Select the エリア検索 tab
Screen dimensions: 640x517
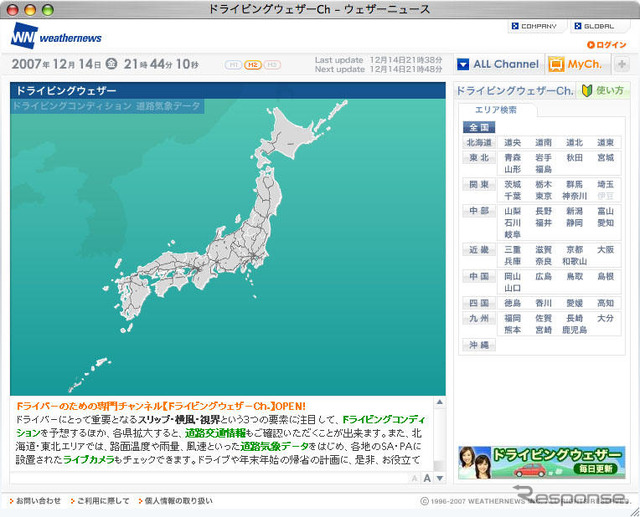tap(496, 110)
